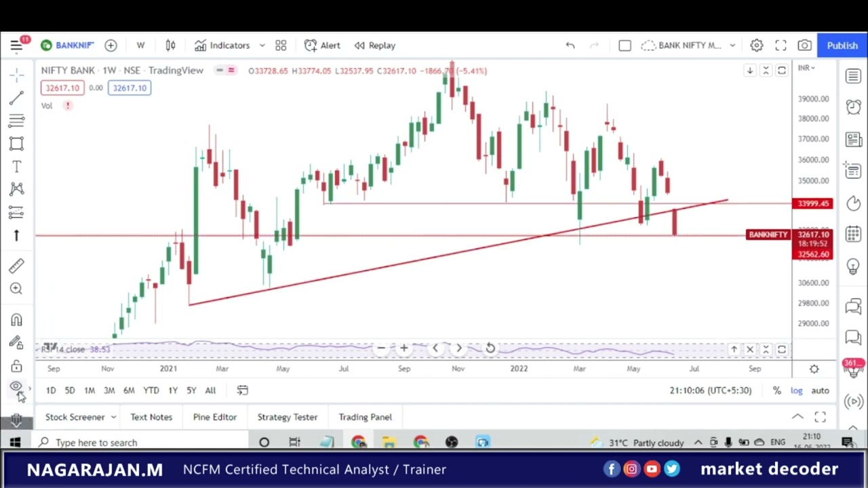Open indicator templates grid icon
The width and height of the screenshot is (868, 488).
click(x=281, y=45)
